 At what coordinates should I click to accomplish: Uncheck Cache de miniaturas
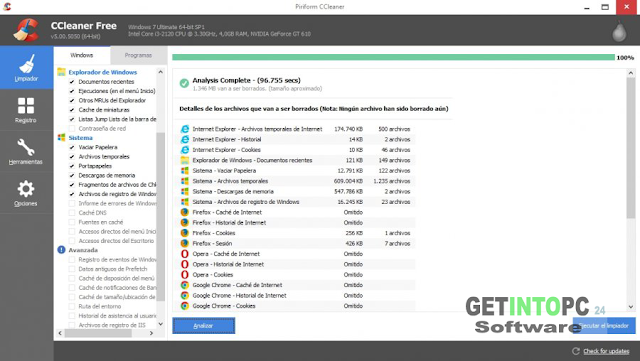pos(72,110)
